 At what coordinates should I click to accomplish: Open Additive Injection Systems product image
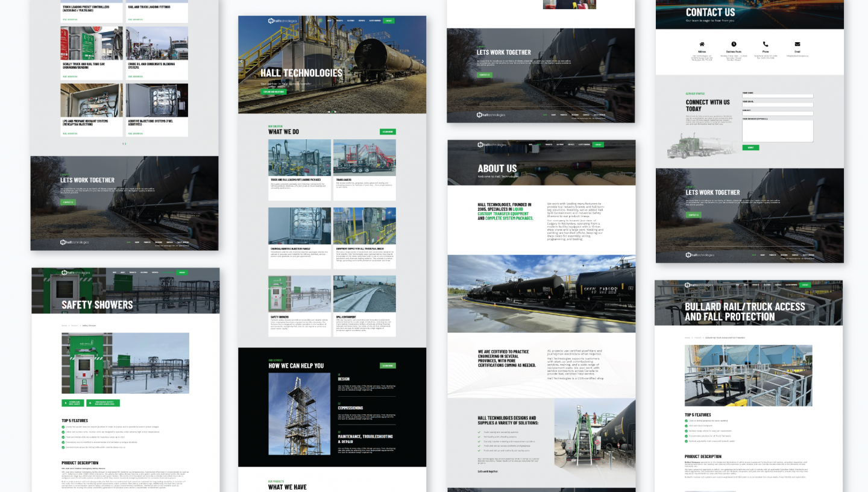coord(157,100)
